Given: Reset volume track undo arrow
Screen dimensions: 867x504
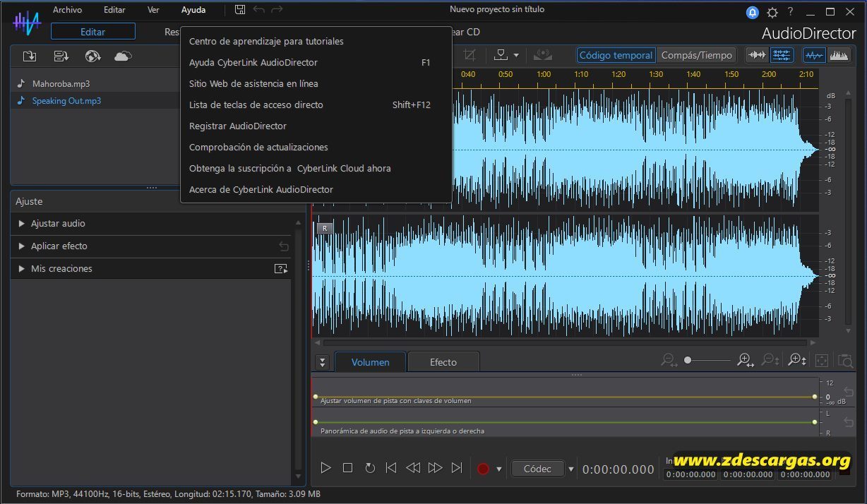Looking at the screenshot, I should click(x=849, y=392).
